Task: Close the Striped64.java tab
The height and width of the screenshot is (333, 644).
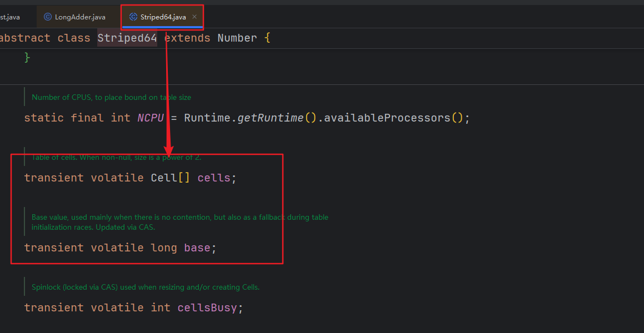Action: (x=194, y=17)
